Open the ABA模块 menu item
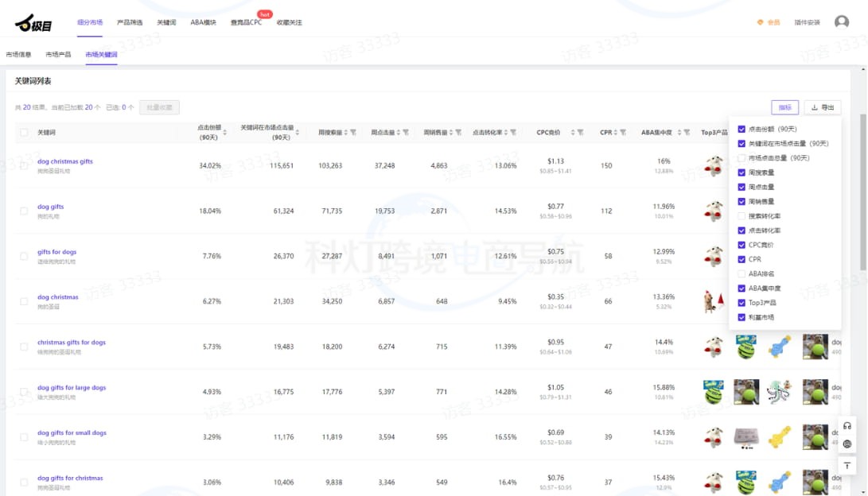This screenshot has height=496, width=868. pyautogui.click(x=203, y=22)
